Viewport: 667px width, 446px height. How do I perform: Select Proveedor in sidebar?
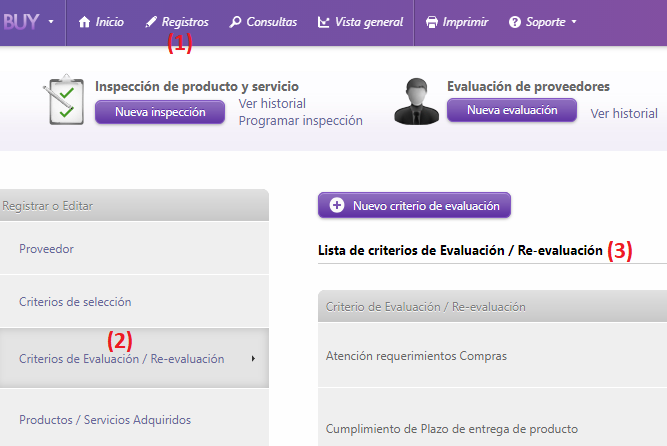coord(134,249)
